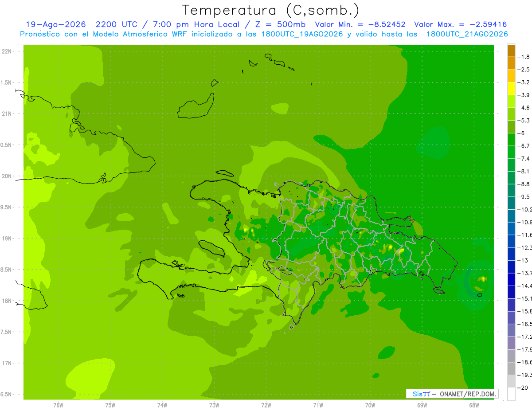Click the '1800UTC_21AGO2026' valid-until timestamp
The height and width of the screenshot is (411, 532).
[x=467, y=34]
